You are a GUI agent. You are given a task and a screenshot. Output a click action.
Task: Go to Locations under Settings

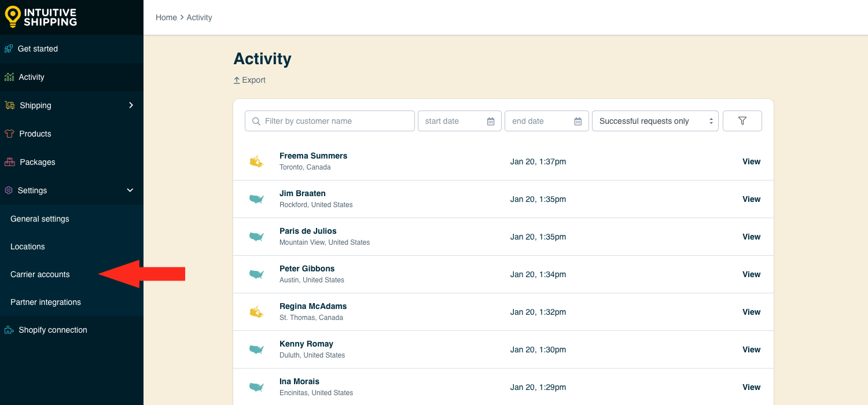[x=28, y=246]
